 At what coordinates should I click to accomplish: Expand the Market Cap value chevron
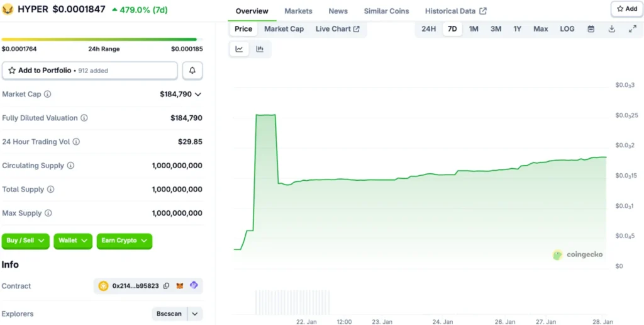[x=198, y=94]
